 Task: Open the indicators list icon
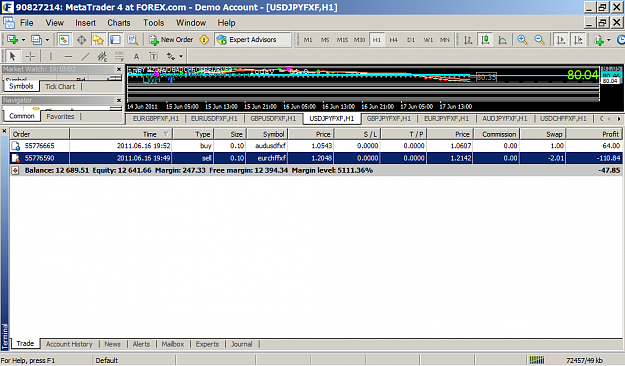[598, 40]
